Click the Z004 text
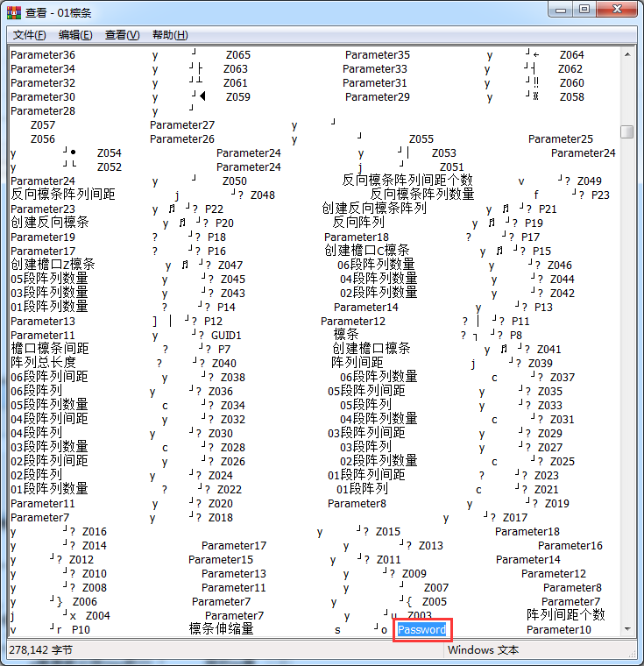The image size is (644, 666). click(98, 615)
